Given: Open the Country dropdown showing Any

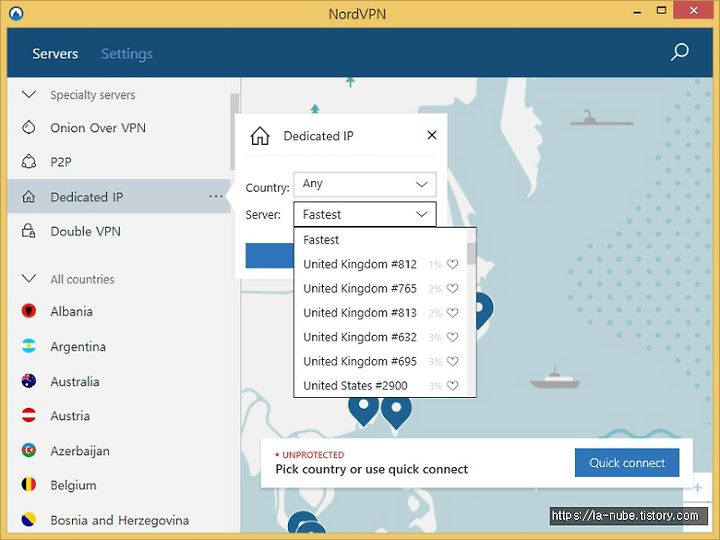Looking at the screenshot, I should [365, 184].
